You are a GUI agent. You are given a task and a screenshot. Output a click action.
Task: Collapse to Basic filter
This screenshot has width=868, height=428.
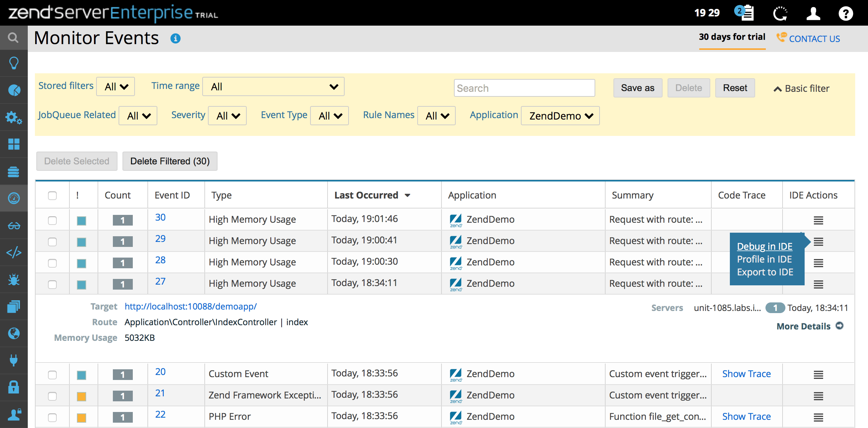coord(801,89)
